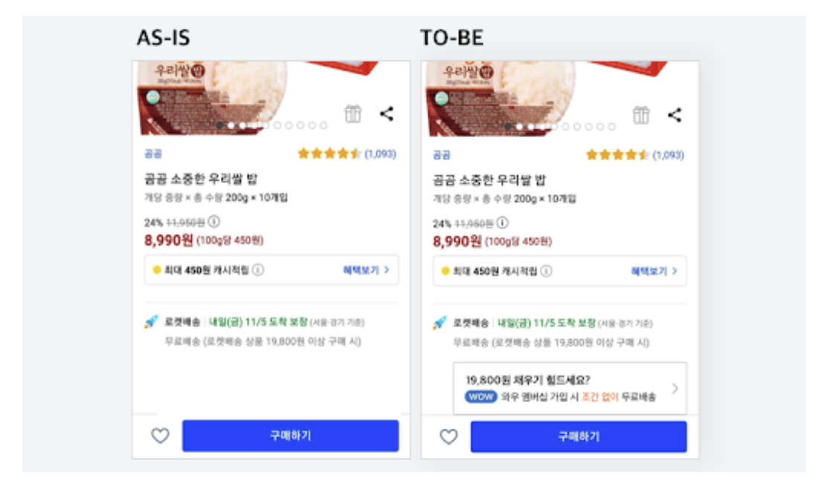Click 구매하기 button in TO-BE panel
830x504 pixels.
tap(579, 437)
